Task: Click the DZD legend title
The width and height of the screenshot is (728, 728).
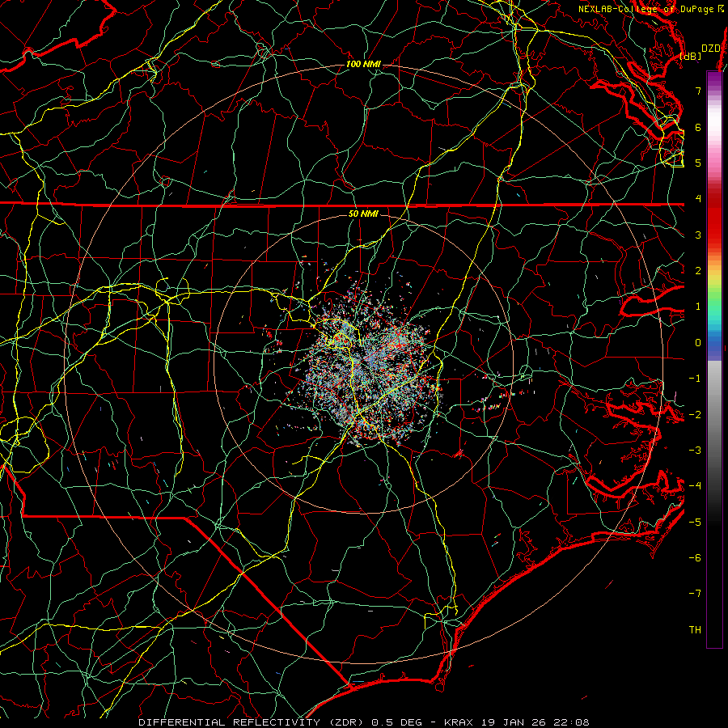Action: coord(711,49)
